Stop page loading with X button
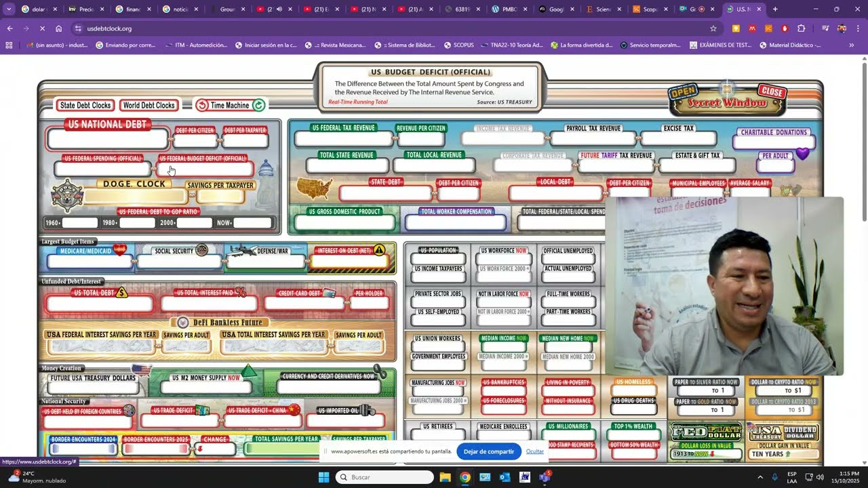Screen dimensions: 868x488 (x=42, y=28)
